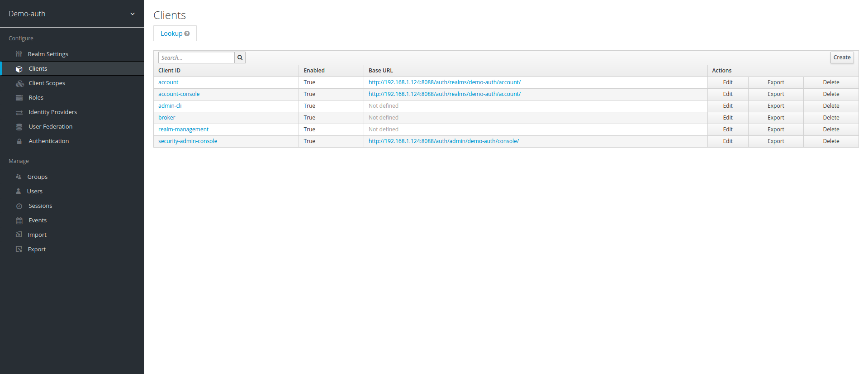
Task: Click the Identity Providers exchange icon
Action: click(x=19, y=112)
